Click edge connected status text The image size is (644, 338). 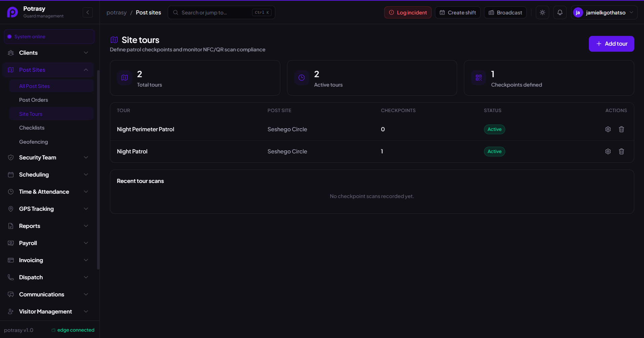(76, 330)
